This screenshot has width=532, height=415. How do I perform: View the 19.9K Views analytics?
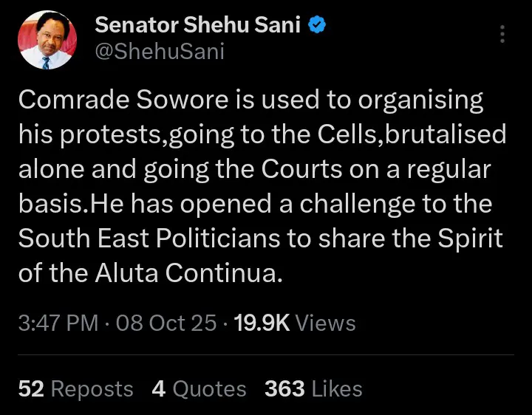[294, 323]
